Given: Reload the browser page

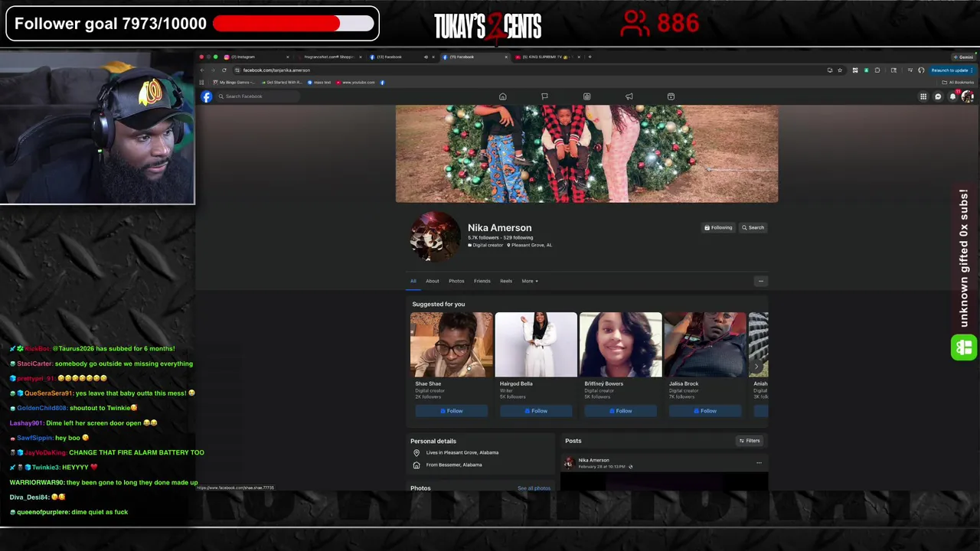Looking at the screenshot, I should click(x=224, y=70).
